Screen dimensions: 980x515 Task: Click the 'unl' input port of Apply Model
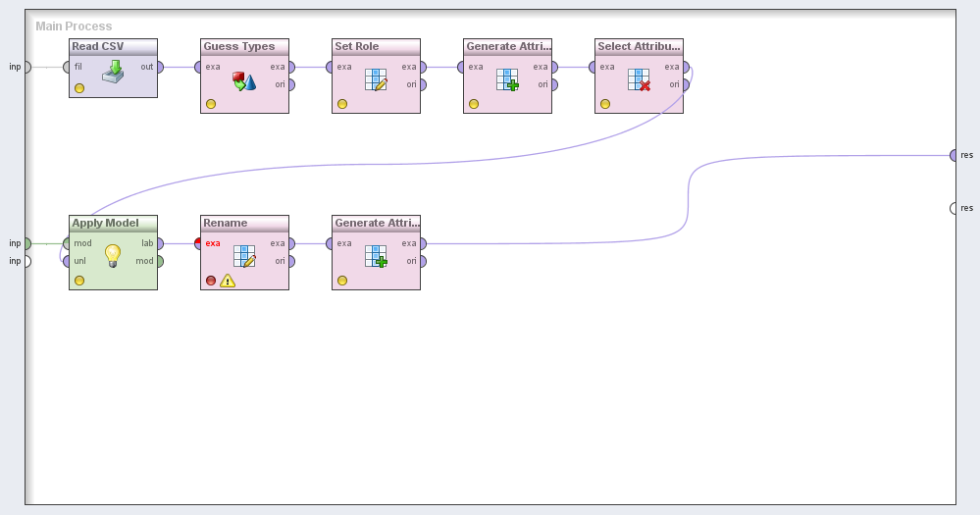(x=66, y=261)
